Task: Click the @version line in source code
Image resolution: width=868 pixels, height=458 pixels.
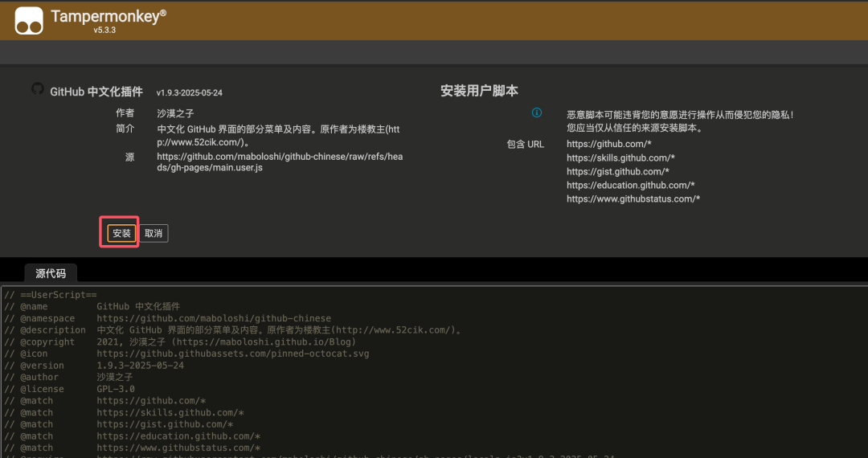Action: (94, 366)
